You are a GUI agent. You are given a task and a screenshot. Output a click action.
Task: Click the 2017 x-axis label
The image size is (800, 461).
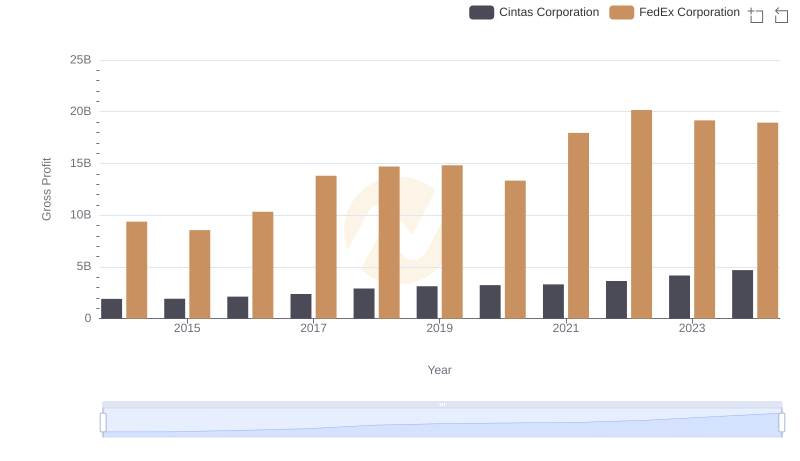tap(313, 328)
